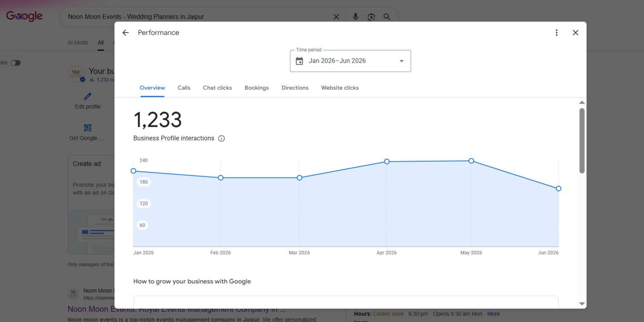Open the three-dot more options menu

pyautogui.click(x=556, y=33)
